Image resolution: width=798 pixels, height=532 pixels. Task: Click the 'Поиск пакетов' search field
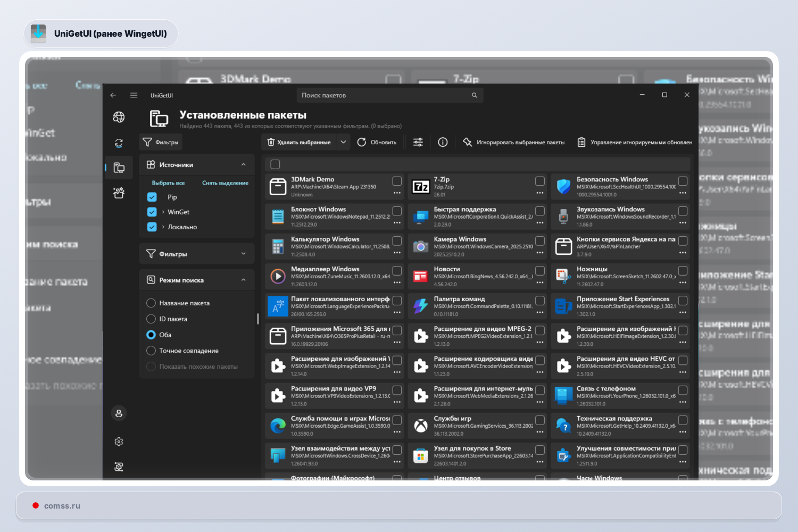pos(389,95)
